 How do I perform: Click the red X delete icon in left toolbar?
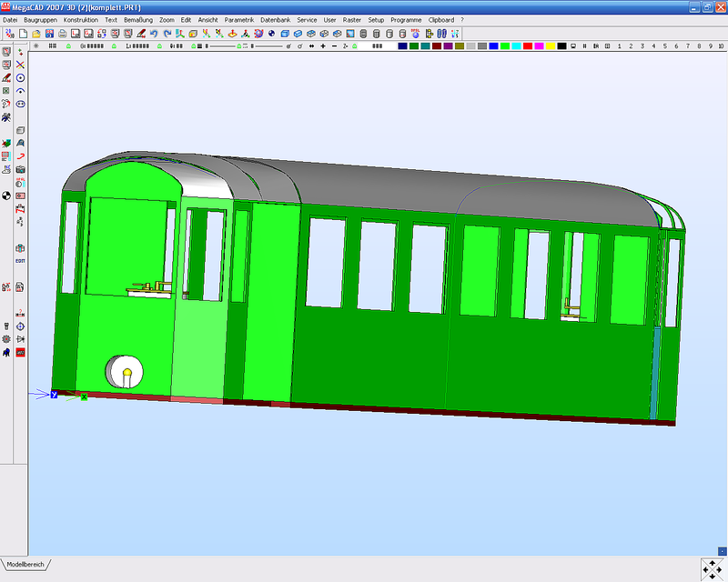coord(20,65)
